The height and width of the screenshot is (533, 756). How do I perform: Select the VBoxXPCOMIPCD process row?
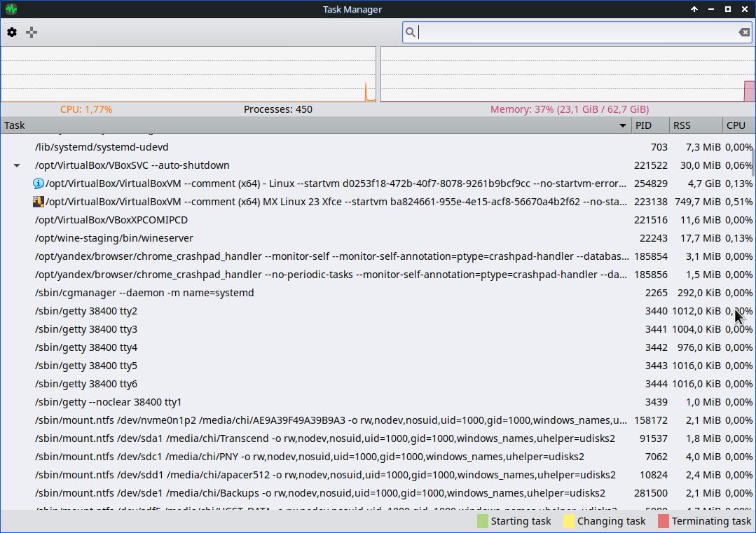click(x=376, y=220)
